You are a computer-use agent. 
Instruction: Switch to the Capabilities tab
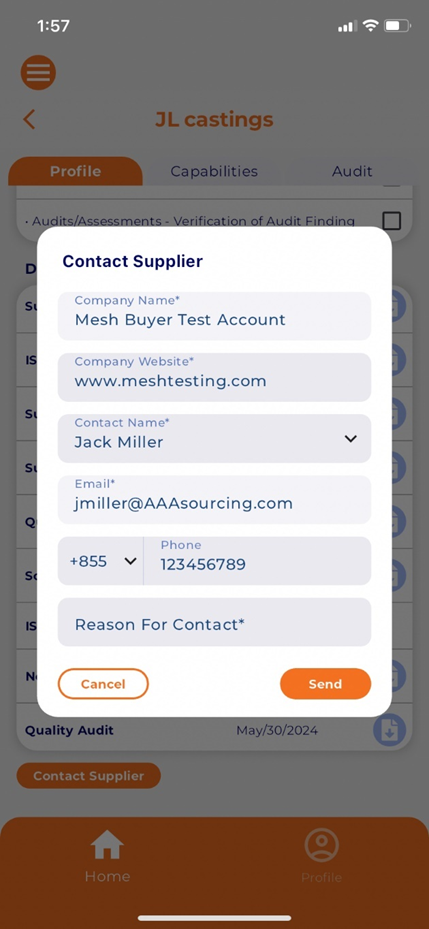point(214,171)
